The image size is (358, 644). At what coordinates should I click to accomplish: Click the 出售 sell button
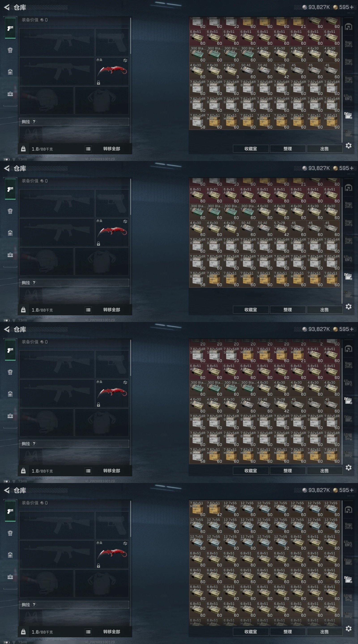tap(324, 148)
